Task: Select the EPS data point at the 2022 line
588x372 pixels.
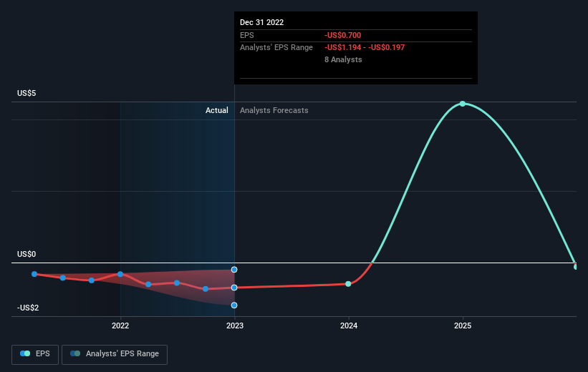Action: click(120, 274)
